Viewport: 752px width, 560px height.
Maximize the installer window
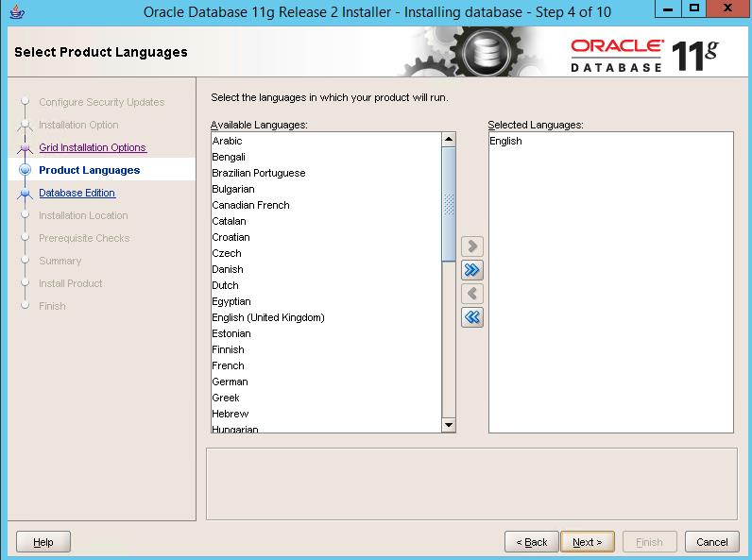[x=694, y=8]
